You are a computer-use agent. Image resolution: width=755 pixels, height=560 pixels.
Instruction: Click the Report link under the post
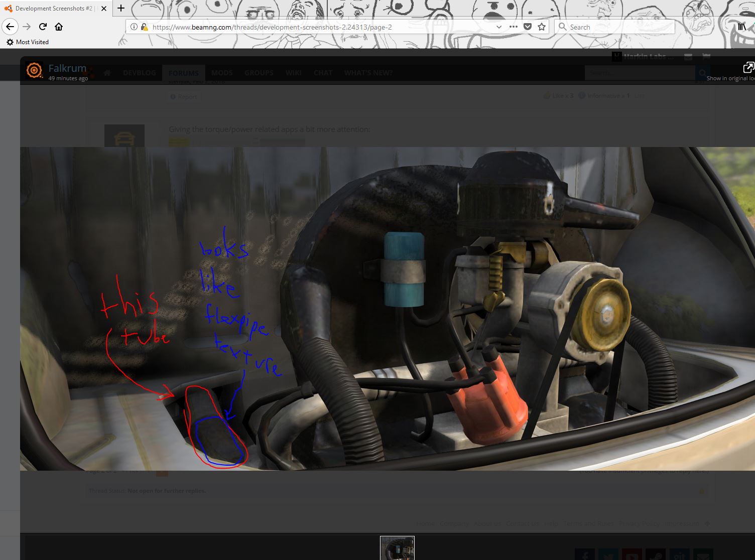click(184, 96)
